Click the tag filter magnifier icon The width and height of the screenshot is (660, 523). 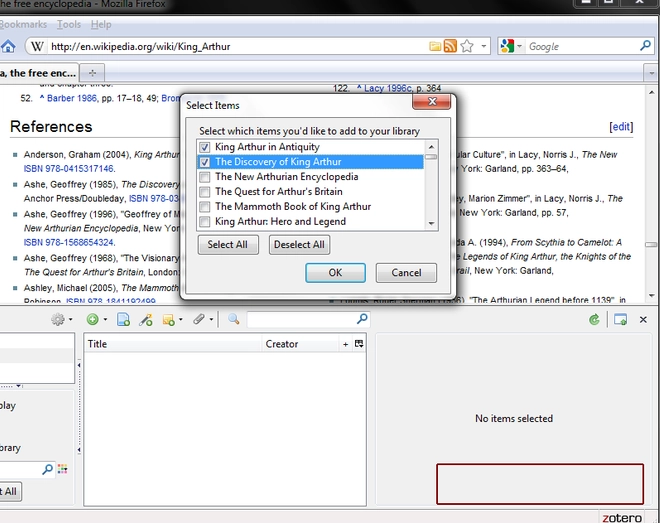coord(48,469)
